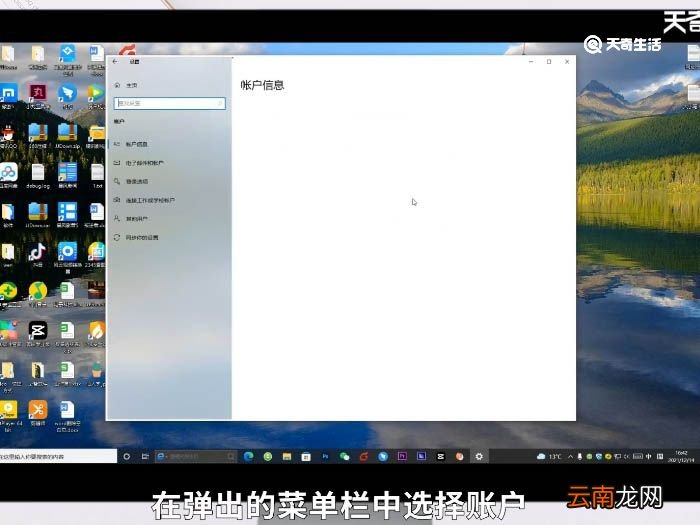Screen dimensions: 700x525
Task: Open Premiere Pro from the taskbar
Action: pyautogui.click(x=402, y=456)
